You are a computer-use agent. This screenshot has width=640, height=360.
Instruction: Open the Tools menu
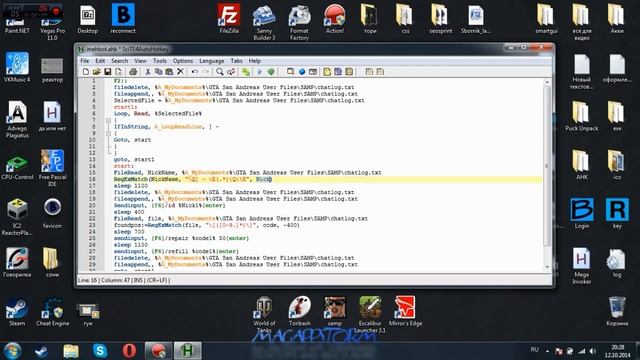[x=160, y=61]
